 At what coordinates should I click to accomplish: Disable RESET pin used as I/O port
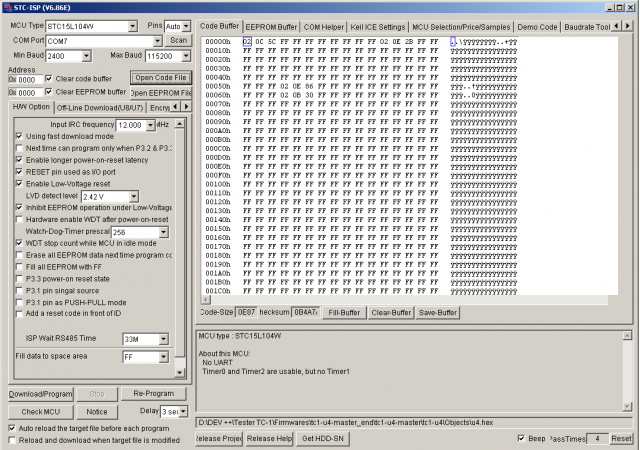coord(19,172)
